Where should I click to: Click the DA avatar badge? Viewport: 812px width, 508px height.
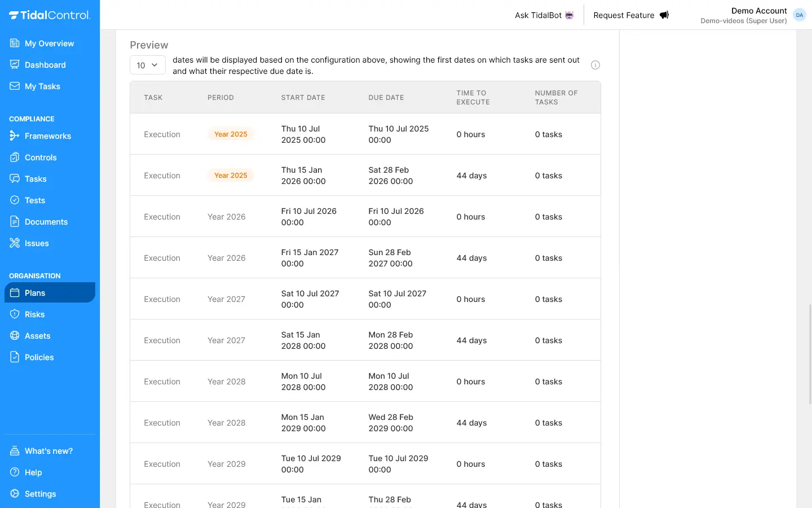pyautogui.click(x=799, y=15)
